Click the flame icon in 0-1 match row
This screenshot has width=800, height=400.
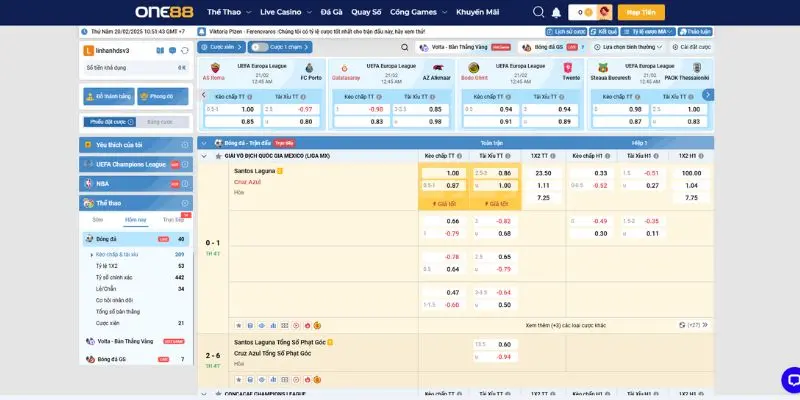coord(307,325)
